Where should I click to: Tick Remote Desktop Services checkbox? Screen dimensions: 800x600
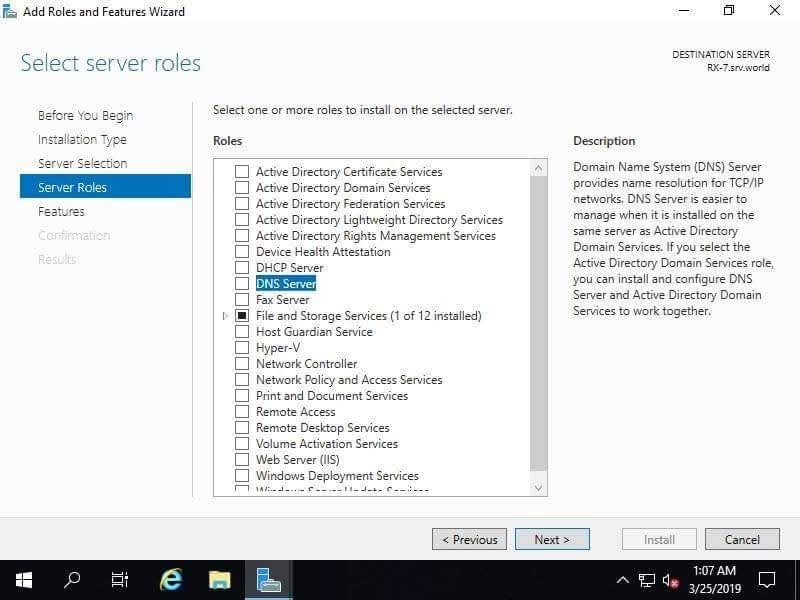pos(242,428)
